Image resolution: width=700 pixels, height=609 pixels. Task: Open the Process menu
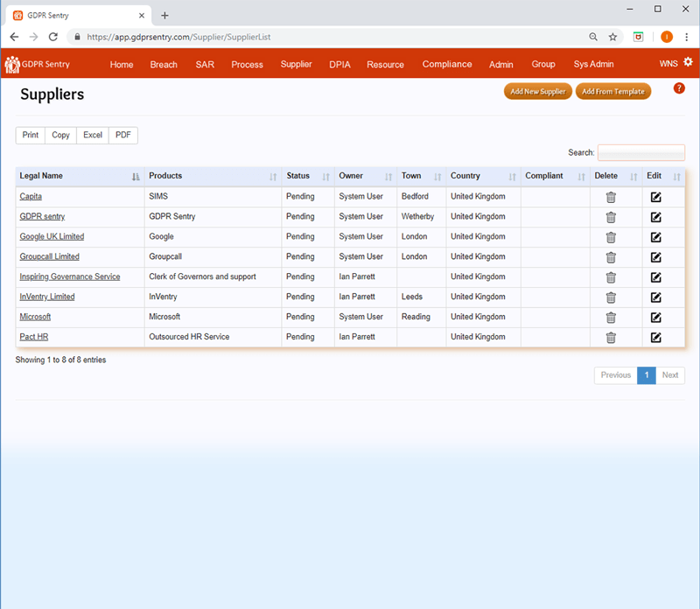click(x=247, y=65)
